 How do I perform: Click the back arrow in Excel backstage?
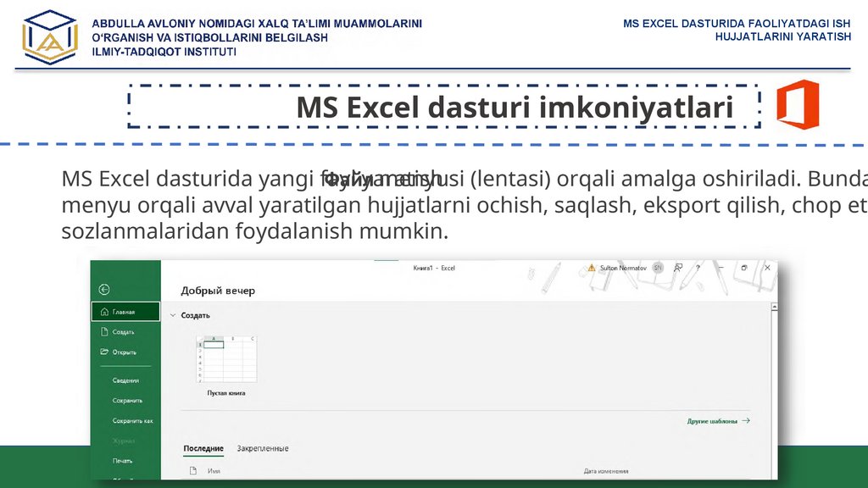click(104, 290)
